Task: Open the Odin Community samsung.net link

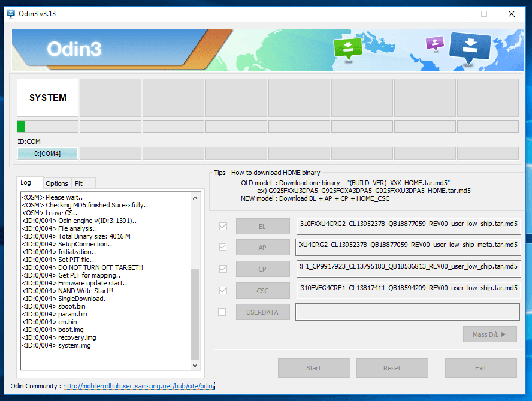Action: [139, 386]
